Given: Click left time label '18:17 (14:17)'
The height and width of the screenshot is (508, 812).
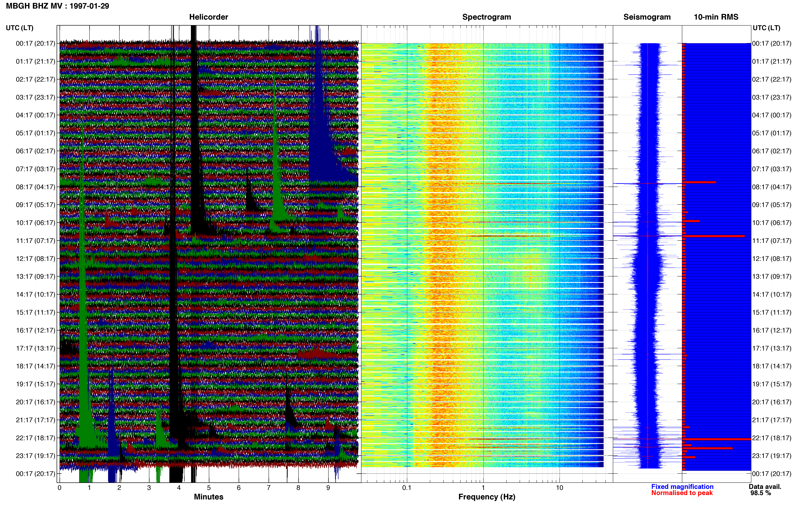Looking at the screenshot, I should click(36, 366).
